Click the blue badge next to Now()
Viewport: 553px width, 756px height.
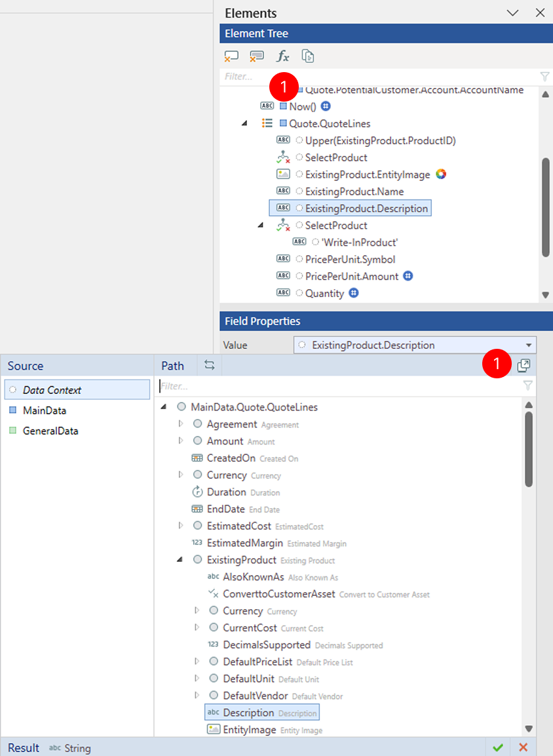click(326, 106)
